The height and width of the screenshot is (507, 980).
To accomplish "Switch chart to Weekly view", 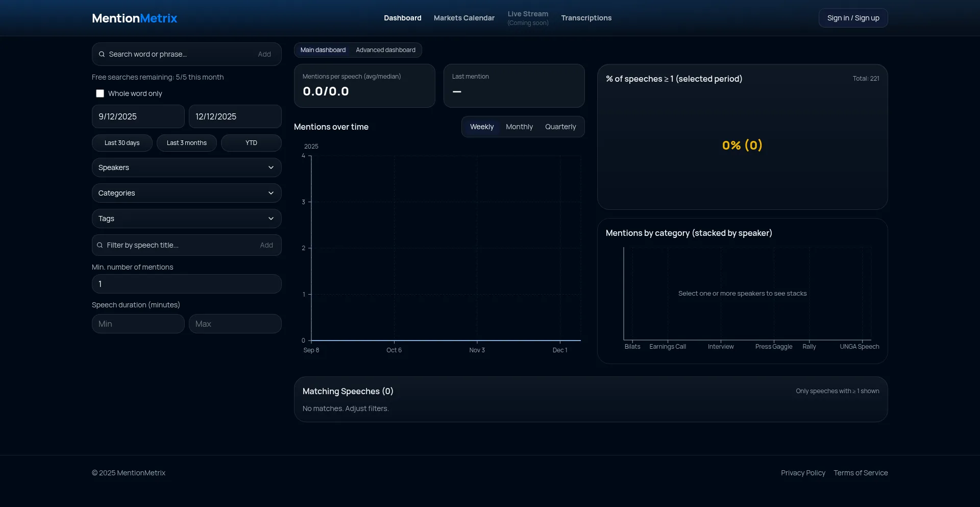I will [481, 127].
